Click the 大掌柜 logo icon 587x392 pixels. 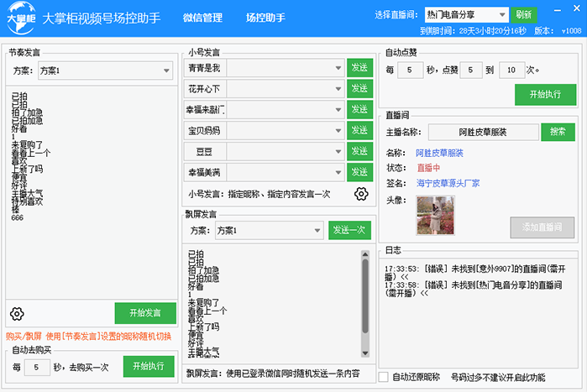click(21, 17)
